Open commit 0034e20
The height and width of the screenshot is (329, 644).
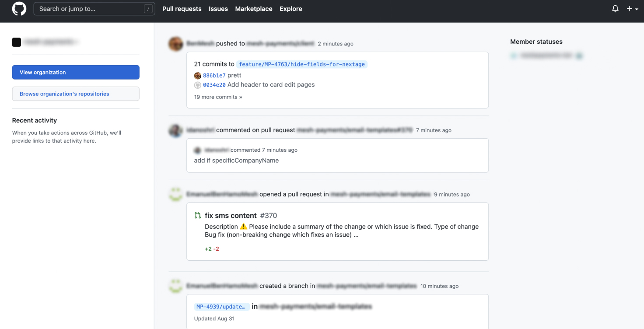pyautogui.click(x=214, y=85)
